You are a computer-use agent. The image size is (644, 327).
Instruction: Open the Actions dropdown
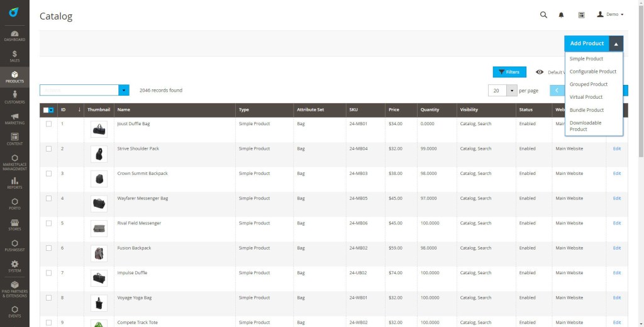coord(84,90)
